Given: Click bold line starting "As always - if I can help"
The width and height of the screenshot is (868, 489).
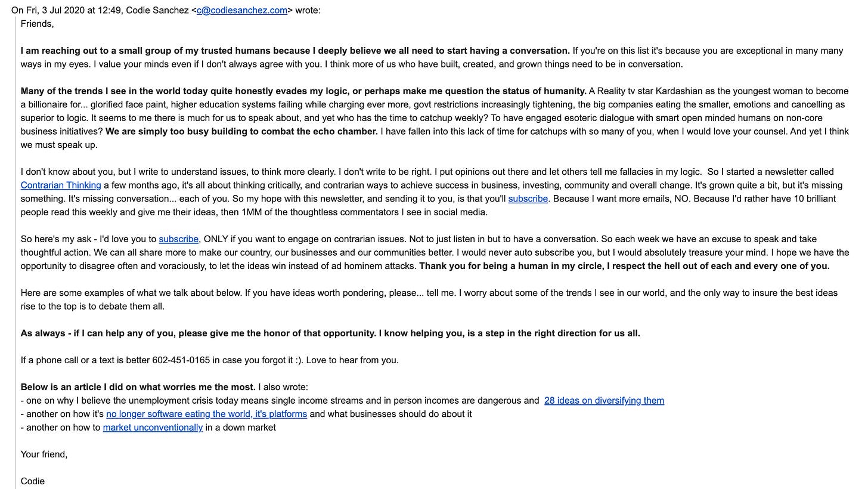Looking at the screenshot, I should pos(330,333).
